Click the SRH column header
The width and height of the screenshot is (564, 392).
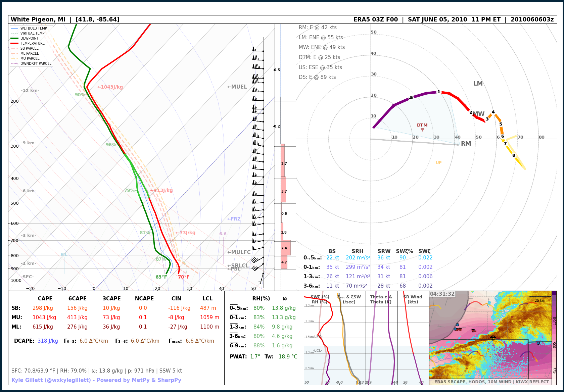[x=357, y=251]
